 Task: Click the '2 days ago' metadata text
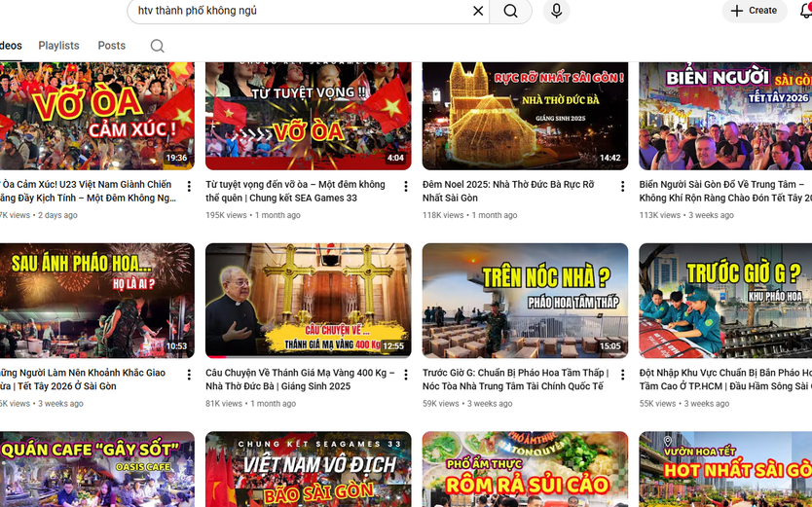(57, 215)
